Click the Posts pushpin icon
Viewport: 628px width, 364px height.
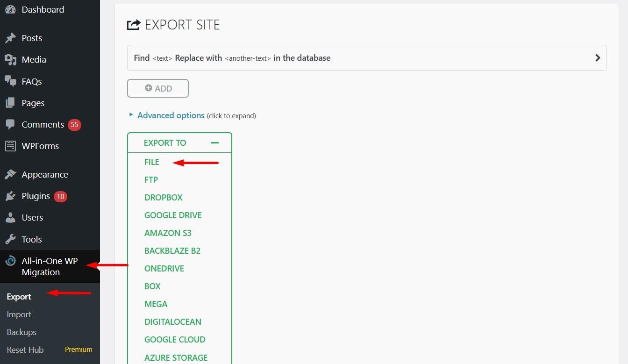pos(10,38)
